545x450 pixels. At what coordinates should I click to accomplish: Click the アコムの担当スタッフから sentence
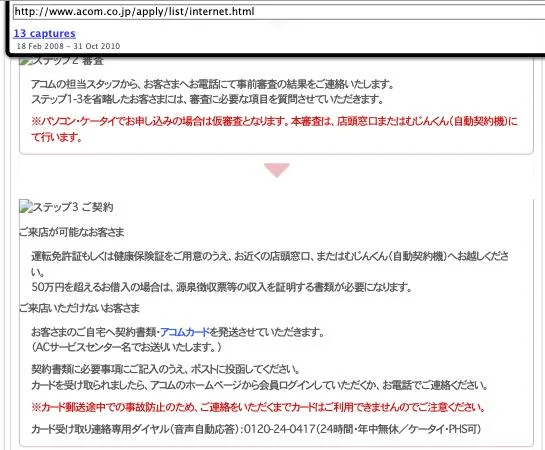[212, 84]
